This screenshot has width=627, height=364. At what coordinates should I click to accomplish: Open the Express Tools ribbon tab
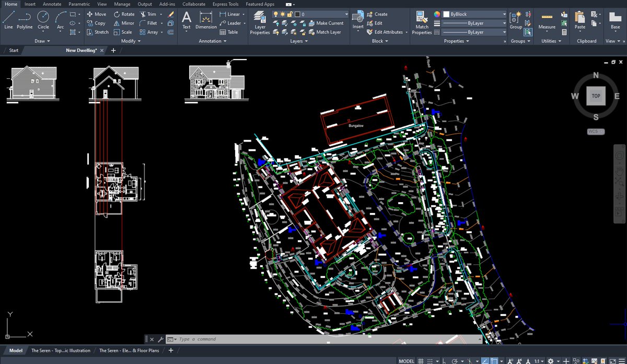[x=226, y=4]
